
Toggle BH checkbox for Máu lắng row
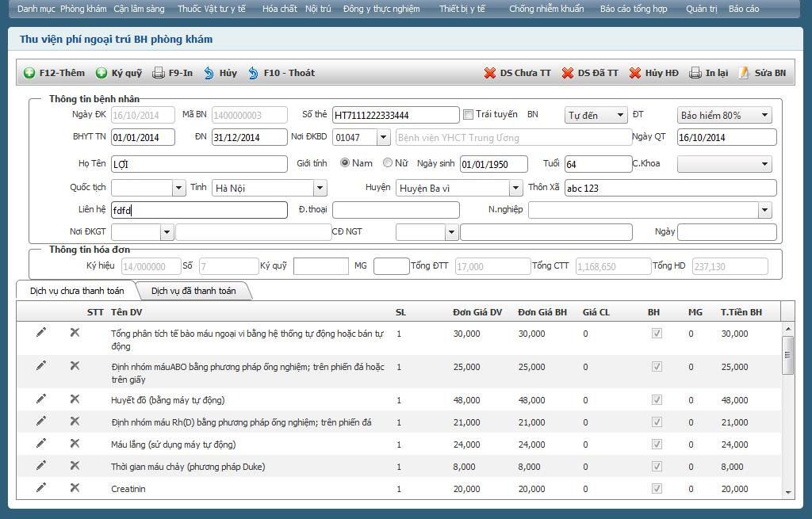point(657,444)
